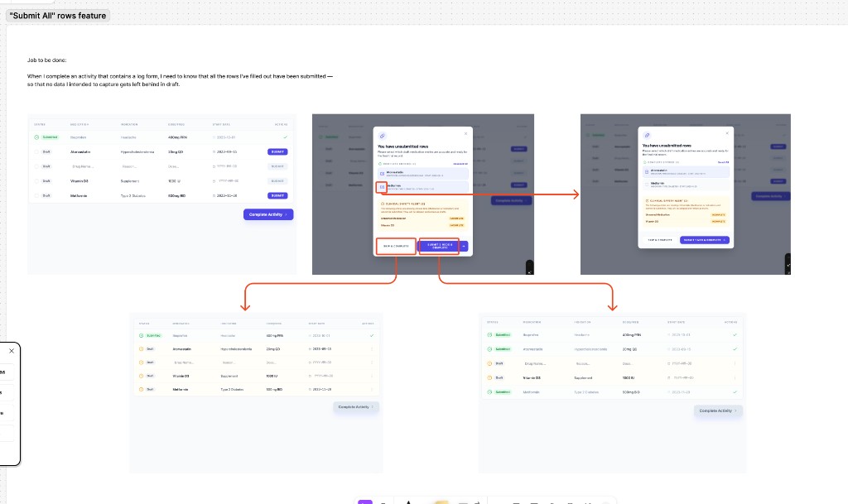The height and width of the screenshot is (504, 848).
Task: Click the green checkmark on the Ibuprofen row
Action: point(286,137)
